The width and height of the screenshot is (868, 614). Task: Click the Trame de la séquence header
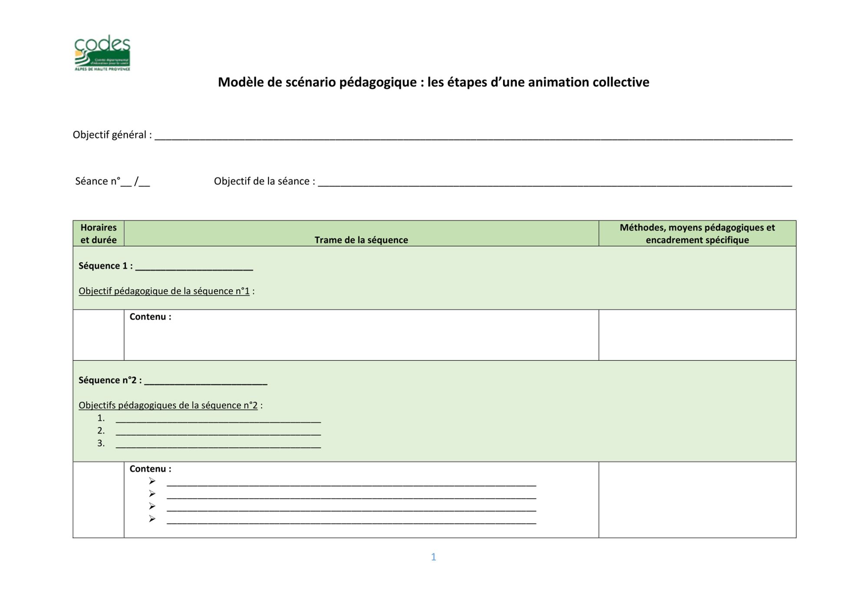coord(361,240)
